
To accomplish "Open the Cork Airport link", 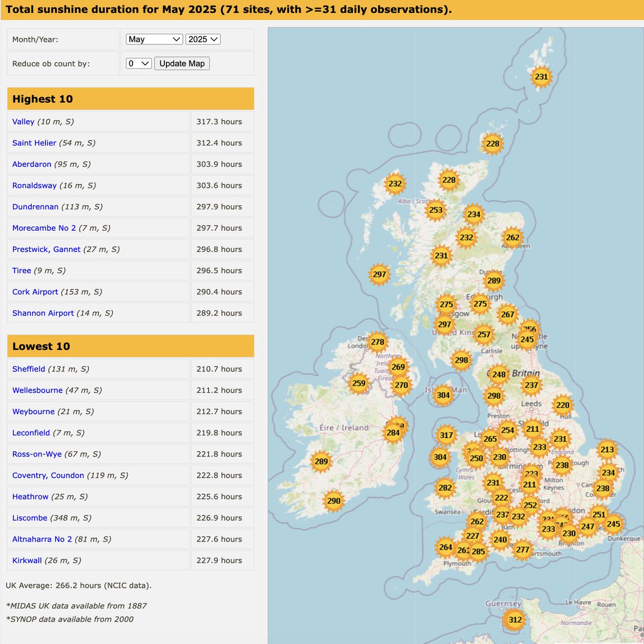I will [35, 292].
